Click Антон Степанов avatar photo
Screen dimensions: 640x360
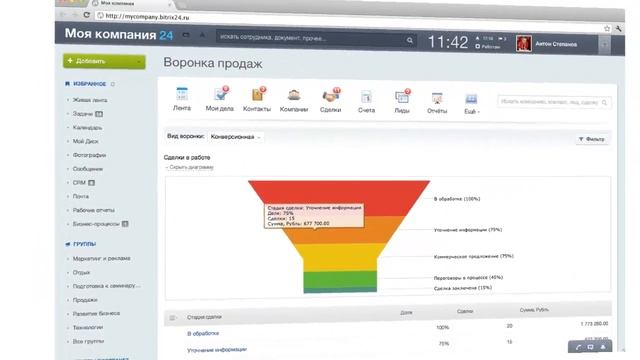(523, 43)
